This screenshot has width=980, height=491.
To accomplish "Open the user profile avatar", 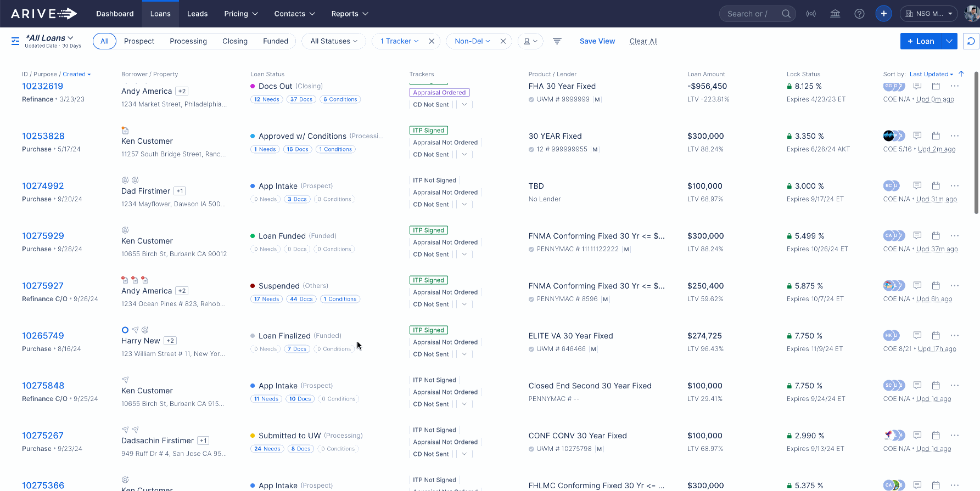I will pos(972,14).
